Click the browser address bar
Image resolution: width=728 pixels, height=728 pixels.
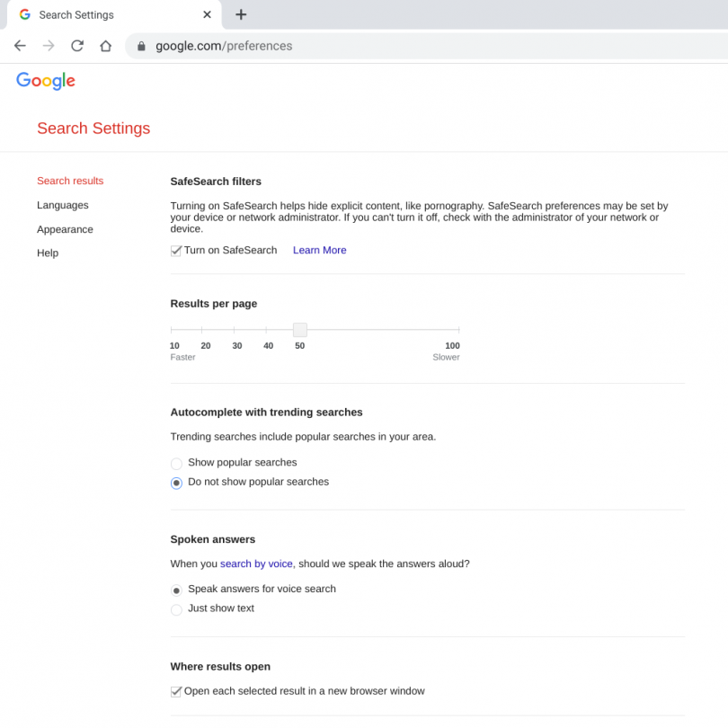pos(270,45)
